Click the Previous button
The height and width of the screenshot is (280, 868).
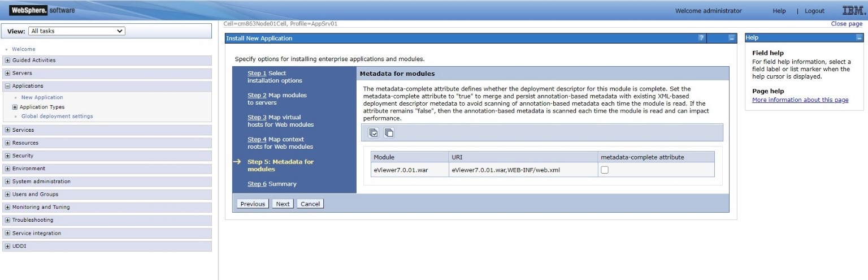(x=253, y=204)
